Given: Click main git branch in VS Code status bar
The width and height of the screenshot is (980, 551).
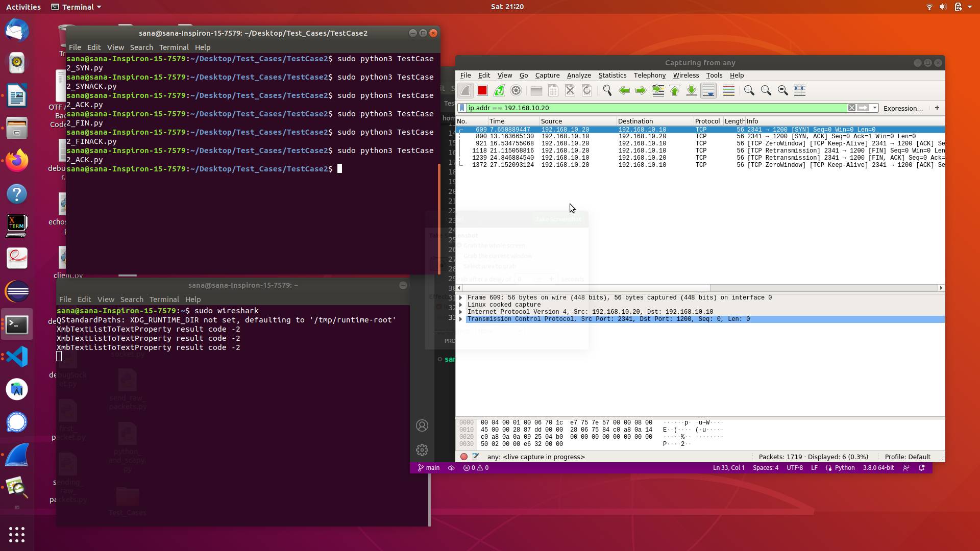Looking at the screenshot, I should [429, 468].
